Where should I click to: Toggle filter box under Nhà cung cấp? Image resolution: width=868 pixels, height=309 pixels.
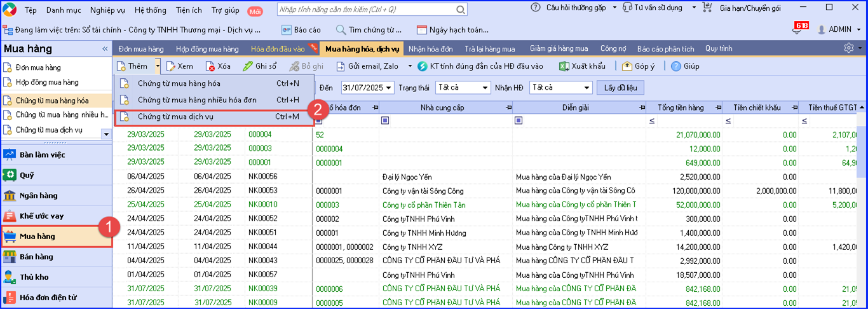click(385, 121)
